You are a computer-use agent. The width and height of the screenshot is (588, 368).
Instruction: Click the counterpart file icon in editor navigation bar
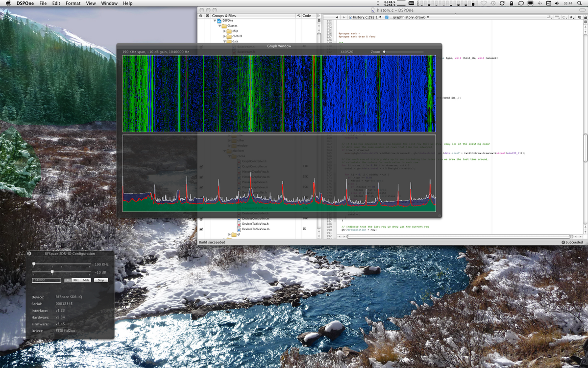coord(580,18)
